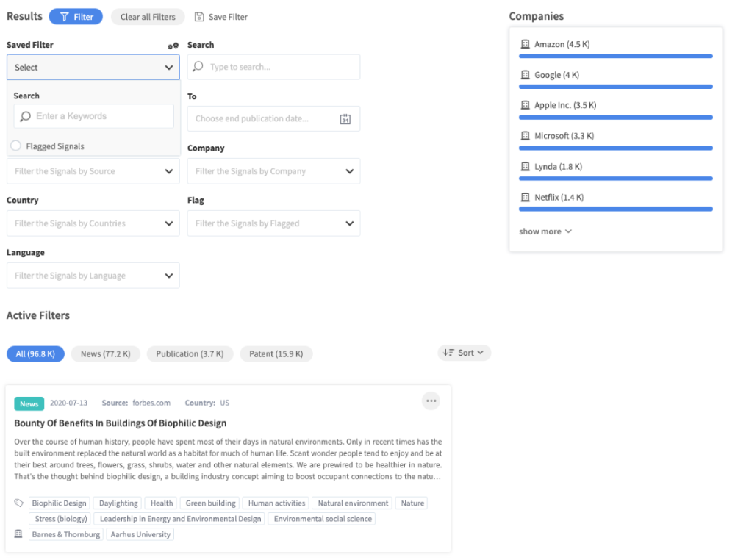Screen dimensions: 735x560
Task: Click the Enter a Keywords input field
Action: [x=101, y=116]
